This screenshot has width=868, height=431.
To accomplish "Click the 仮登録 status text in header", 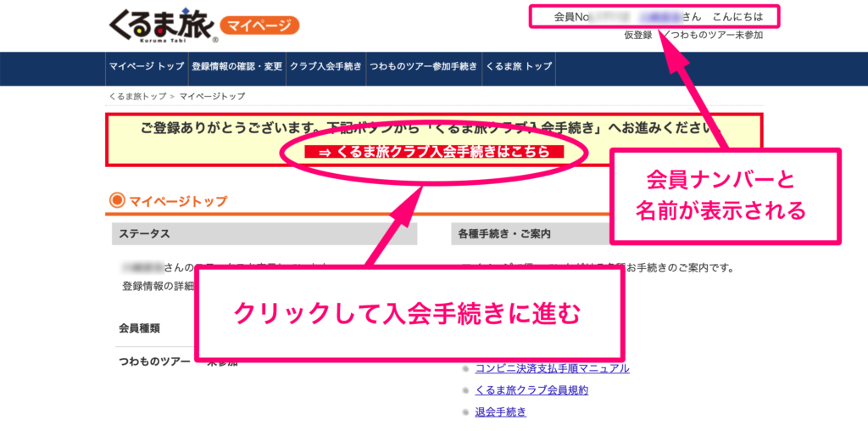I will pos(637,35).
